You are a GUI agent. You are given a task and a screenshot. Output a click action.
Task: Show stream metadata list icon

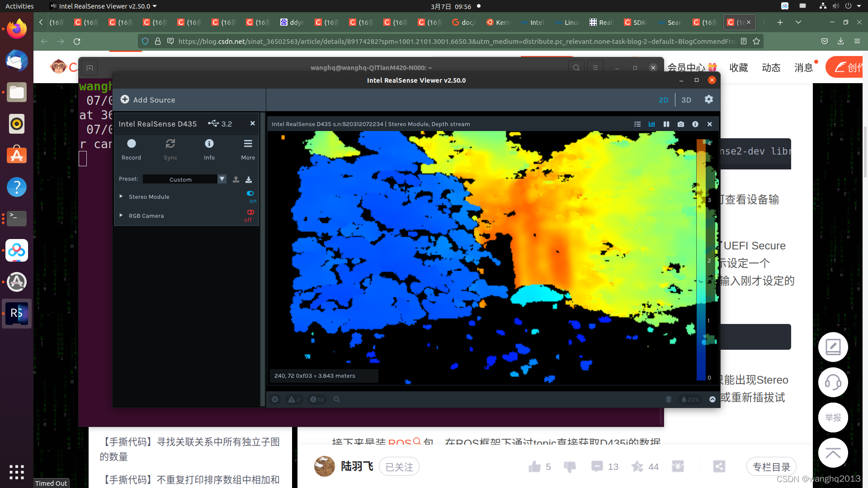(637, 124)
